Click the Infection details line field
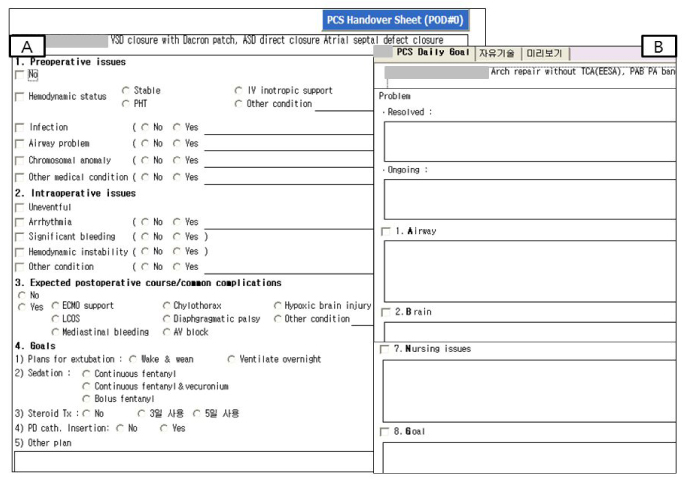The height and width of the screenshot is (487, 686). pyautogui.click(x=289, y=129)
